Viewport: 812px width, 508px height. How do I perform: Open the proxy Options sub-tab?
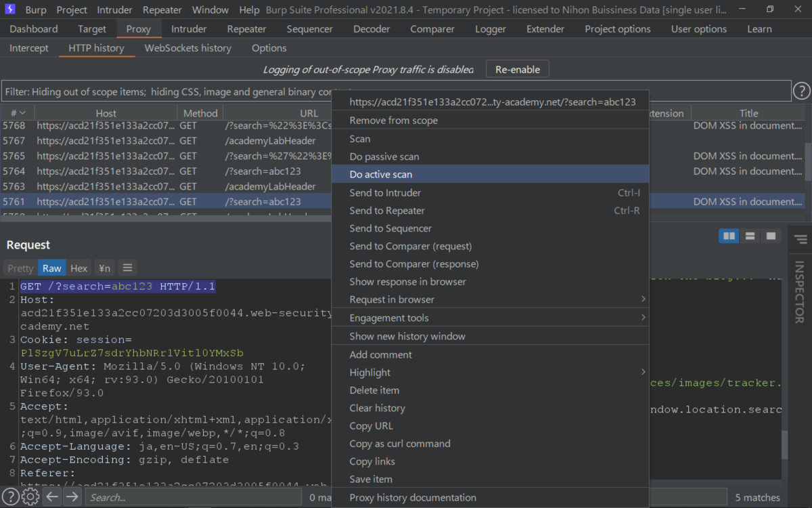tap(269, 48)
